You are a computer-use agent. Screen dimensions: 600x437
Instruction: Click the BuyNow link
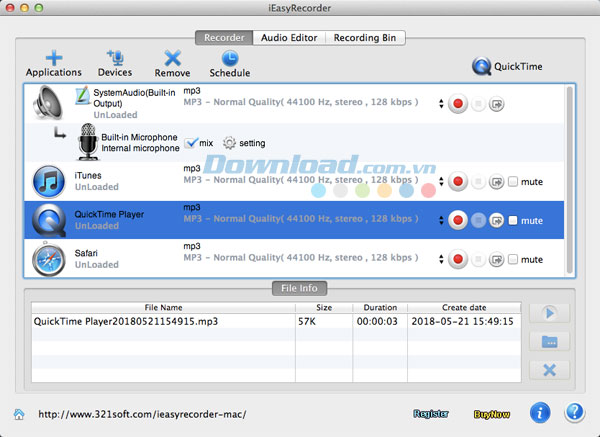[492, 414]
